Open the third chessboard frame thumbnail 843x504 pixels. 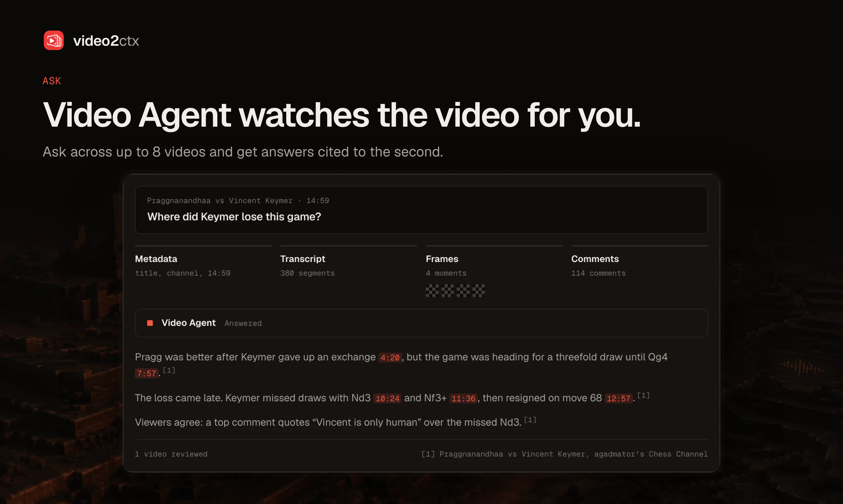463,291
